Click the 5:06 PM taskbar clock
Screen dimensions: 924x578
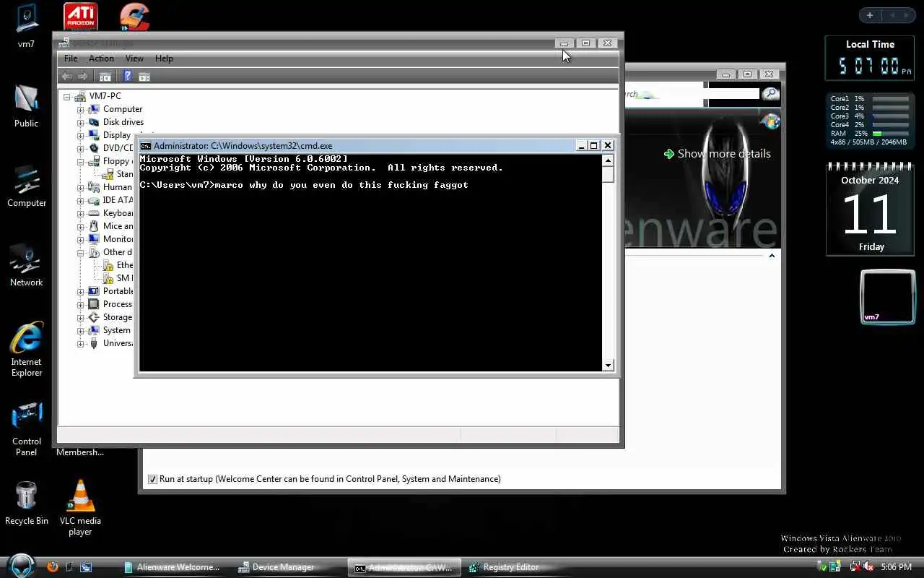(x=896, y=567)
